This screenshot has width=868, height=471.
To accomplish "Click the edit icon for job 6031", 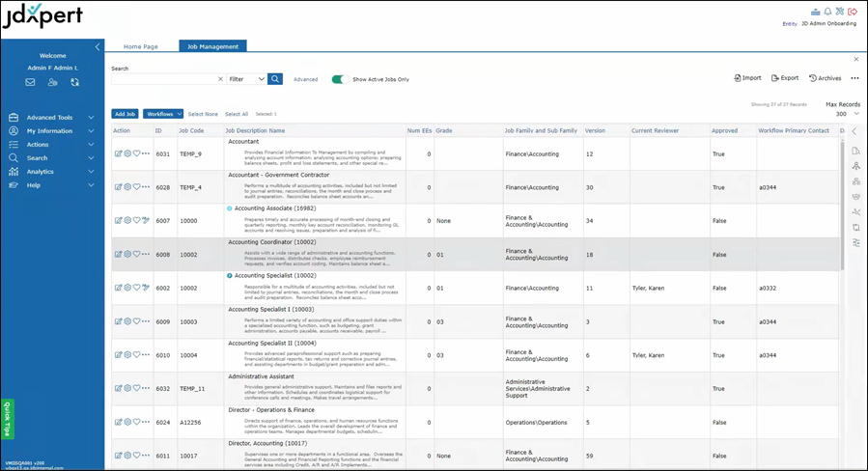I will tap(118, 153).
